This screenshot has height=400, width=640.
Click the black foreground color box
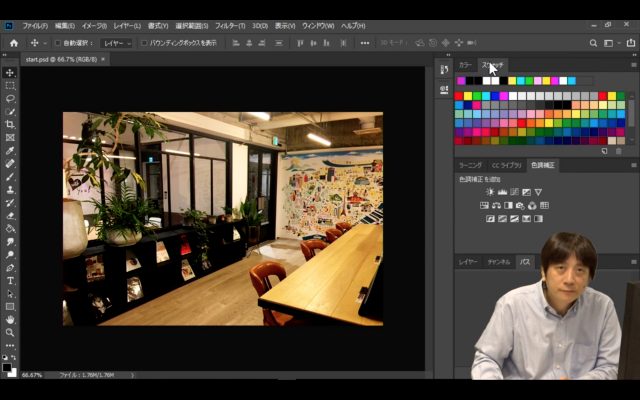point(7,367)
